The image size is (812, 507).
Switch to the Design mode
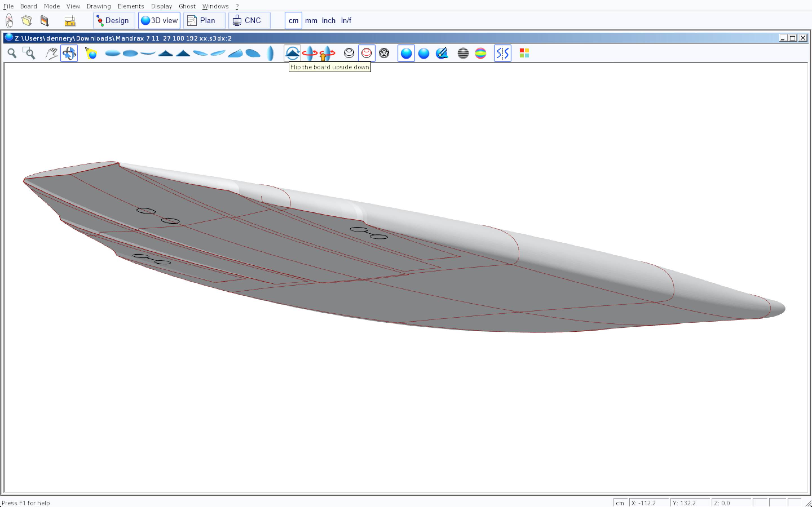(x=114, y=21)
